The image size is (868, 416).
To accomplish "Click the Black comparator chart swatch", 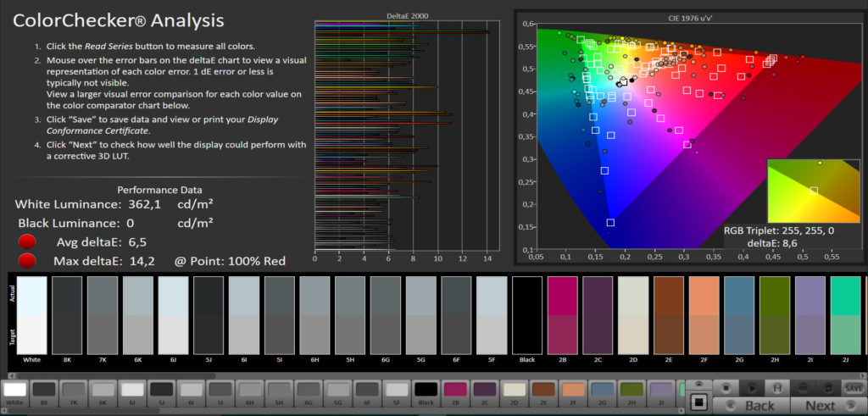I will [527, 315].
